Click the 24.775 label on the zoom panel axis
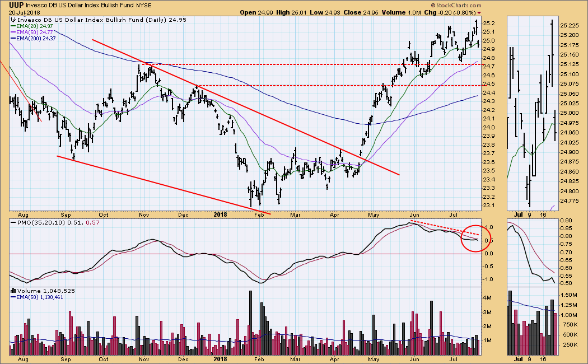 point(569,201)
